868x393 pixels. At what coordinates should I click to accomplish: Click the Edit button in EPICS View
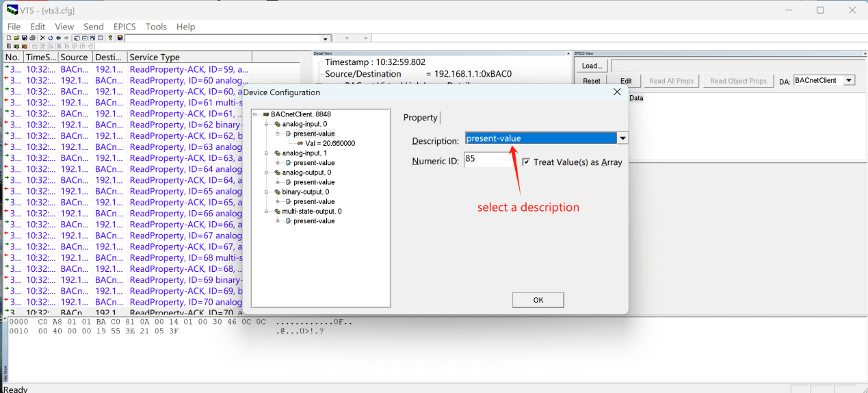pos(625,81)
